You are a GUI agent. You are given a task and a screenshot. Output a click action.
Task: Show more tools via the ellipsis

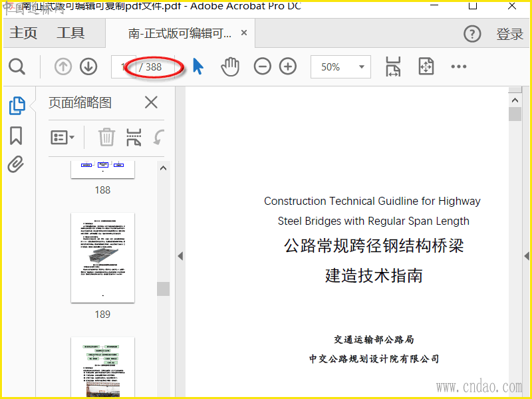point(459,66)
